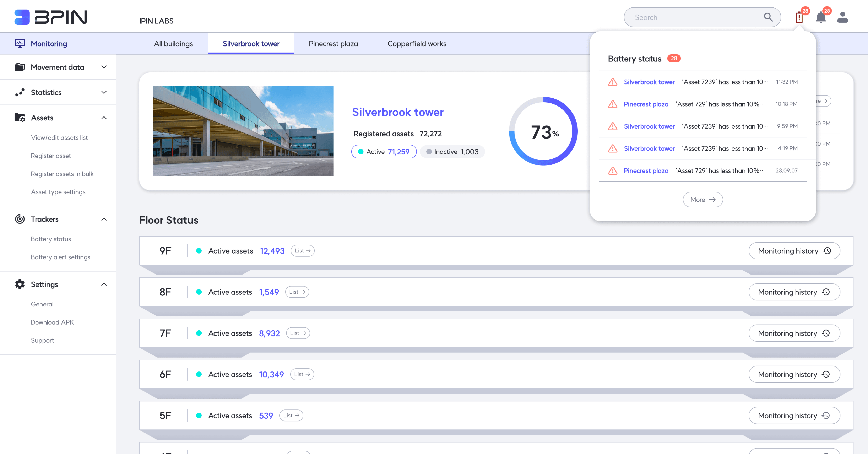Click the Statistics graph icon

click(x=20, y=92)
